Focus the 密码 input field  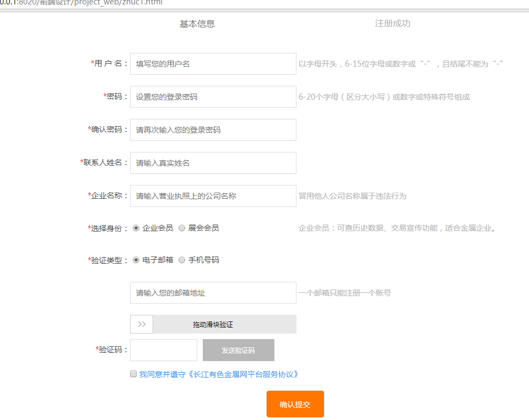[213, 97]
